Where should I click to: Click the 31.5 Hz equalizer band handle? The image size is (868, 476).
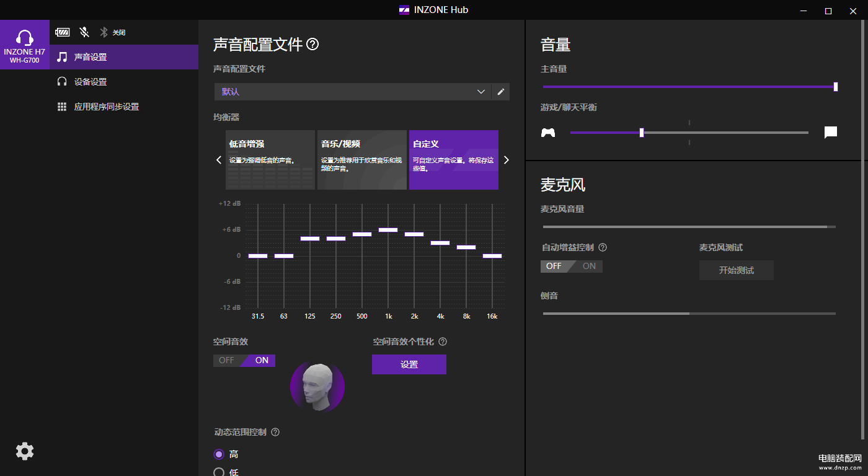click(258, 256)
